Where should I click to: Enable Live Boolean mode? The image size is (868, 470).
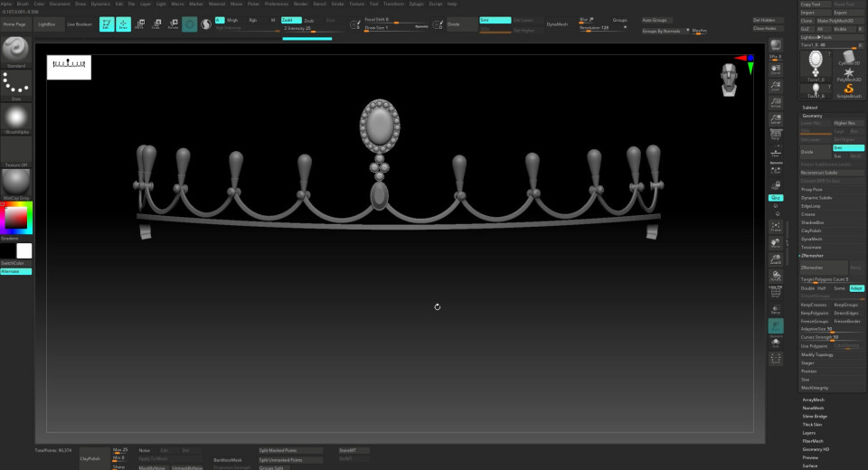tap(78, 24)
